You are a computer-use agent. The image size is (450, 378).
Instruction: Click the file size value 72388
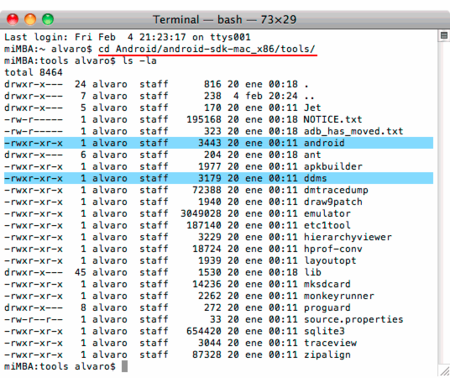pos(207,190)
